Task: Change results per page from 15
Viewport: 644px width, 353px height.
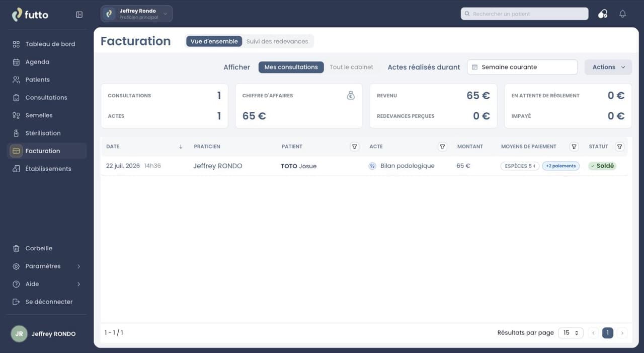Action: click(x=571, y=333)
